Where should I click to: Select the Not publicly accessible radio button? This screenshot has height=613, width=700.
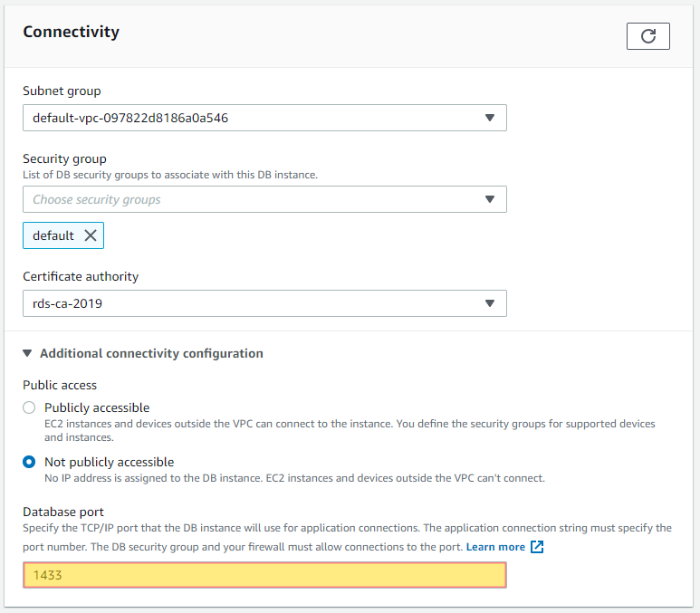(29, 462)
